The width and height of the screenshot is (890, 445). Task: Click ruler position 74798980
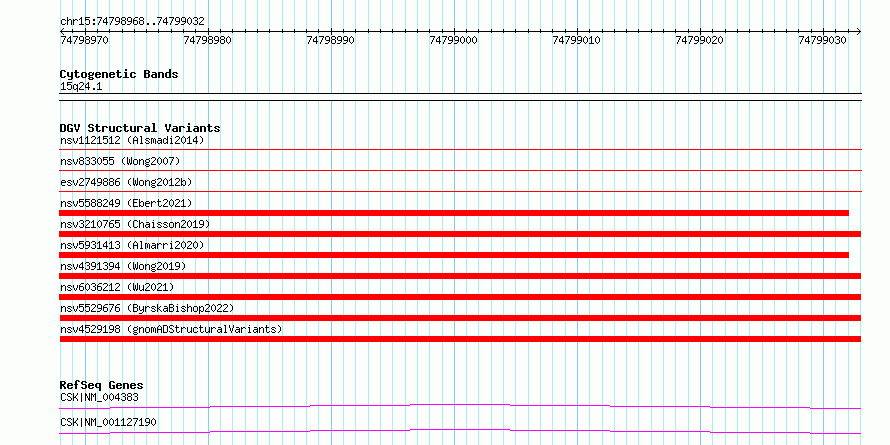(208, 41)
